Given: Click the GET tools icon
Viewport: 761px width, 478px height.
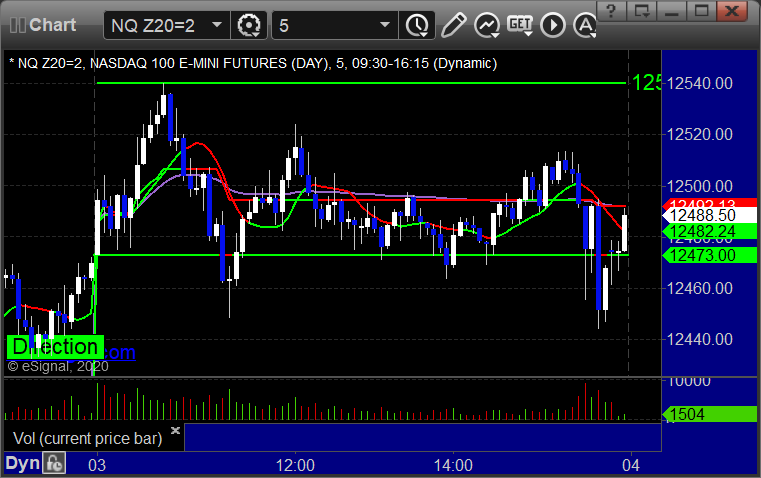Looking at the screenshot, I should pyautogui.click(x=520, y=25).
